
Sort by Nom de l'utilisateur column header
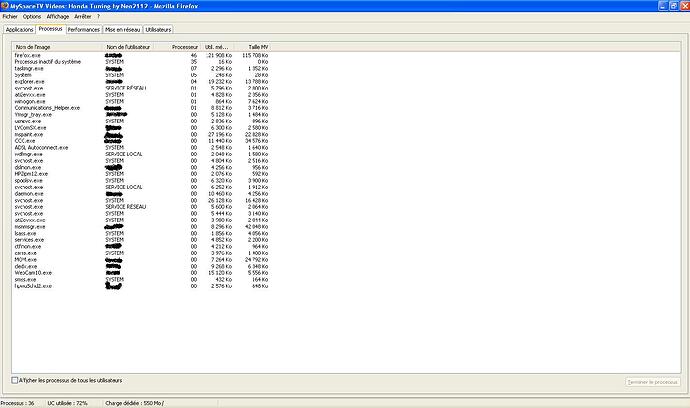point(130,47)
